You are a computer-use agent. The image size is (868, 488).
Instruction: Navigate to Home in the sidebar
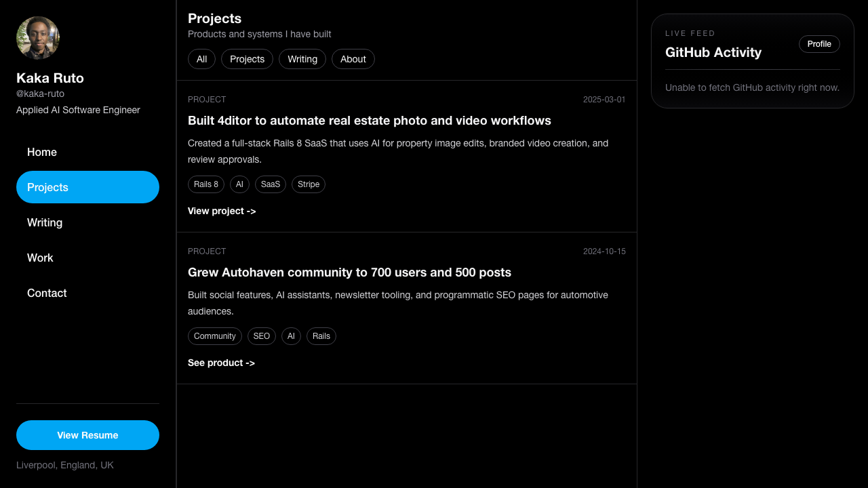(x=42, y=152)
